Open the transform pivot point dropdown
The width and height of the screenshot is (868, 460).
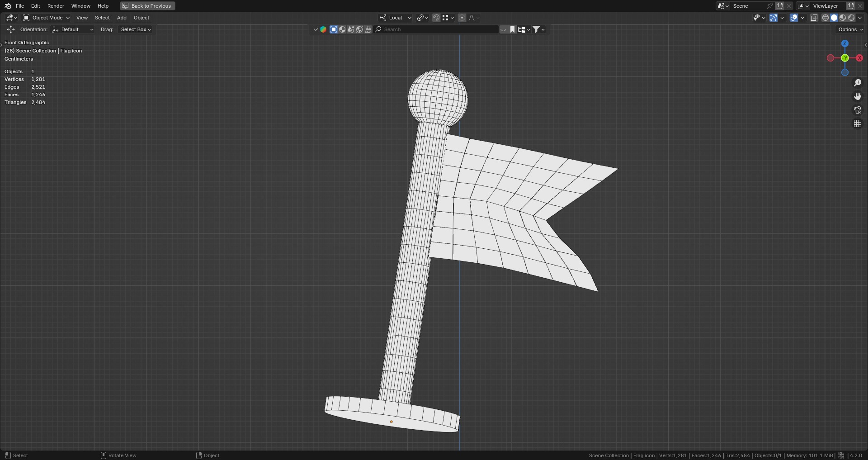422,18
